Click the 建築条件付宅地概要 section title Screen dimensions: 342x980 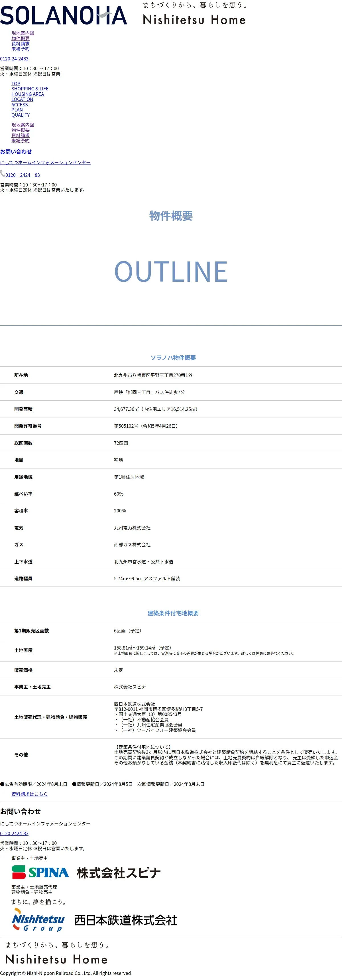point(173,613)
